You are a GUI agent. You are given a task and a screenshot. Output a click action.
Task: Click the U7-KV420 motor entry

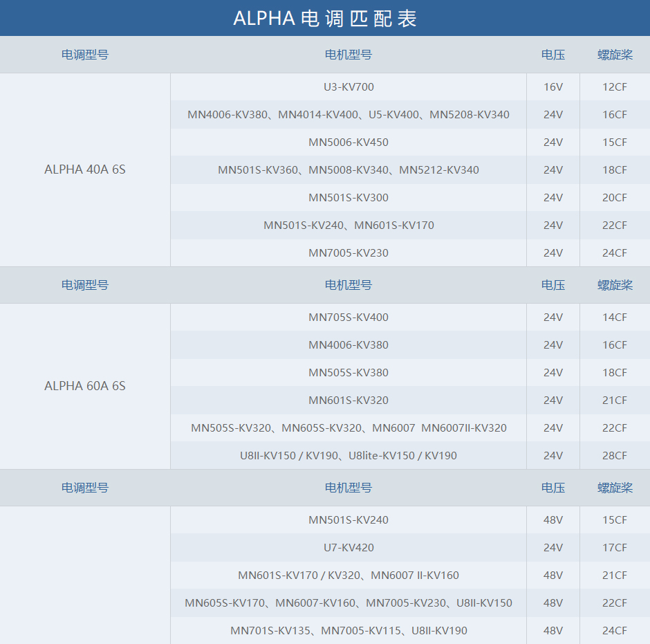click(x=349, y=548)
